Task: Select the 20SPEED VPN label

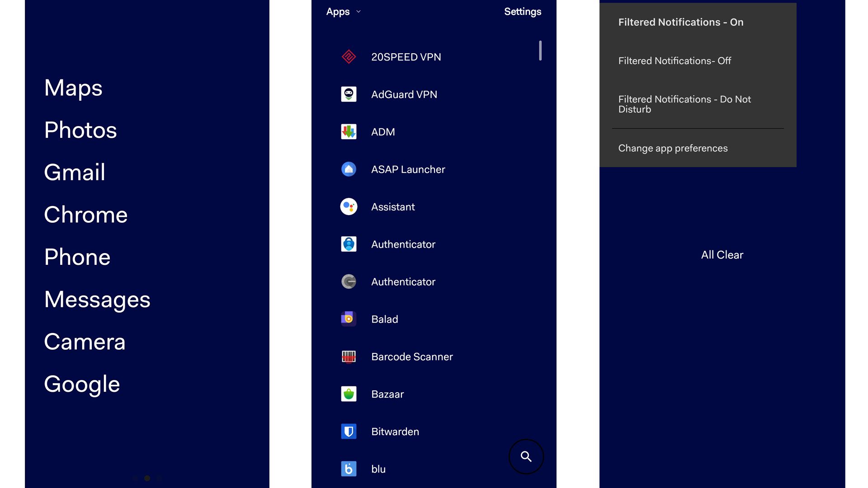Action: 406,57
